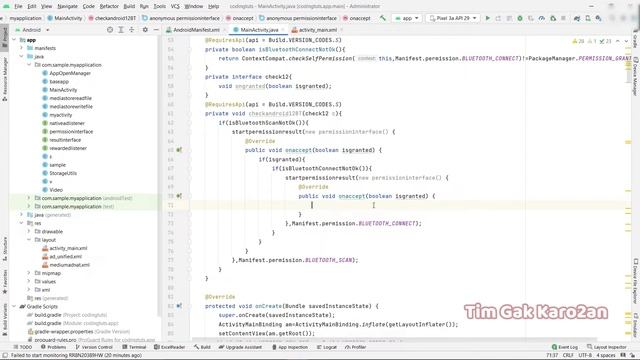640x360 pixels.
Task: Switch to AndroidManifest.xml tab
Action: click(193, 30)
